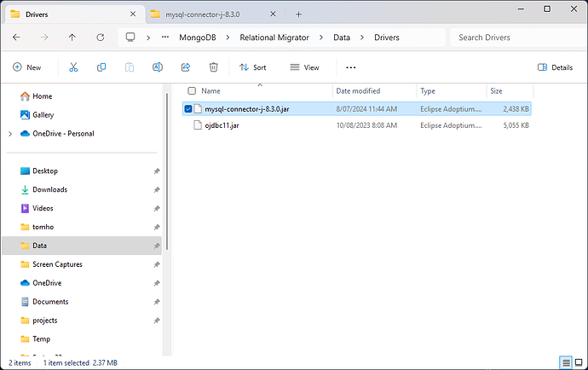
Task: Refresh the current folder view
Action: [x=101, y=38]
